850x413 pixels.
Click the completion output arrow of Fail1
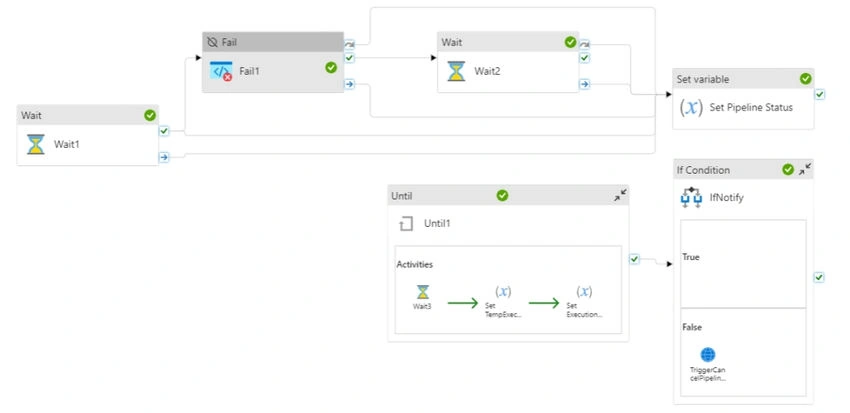coord(349,84)
